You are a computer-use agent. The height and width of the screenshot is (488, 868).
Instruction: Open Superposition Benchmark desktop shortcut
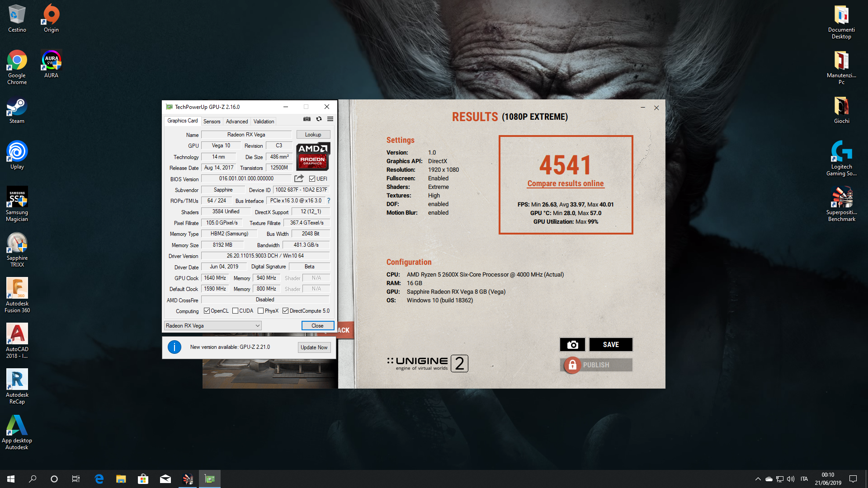click(841, 204)
